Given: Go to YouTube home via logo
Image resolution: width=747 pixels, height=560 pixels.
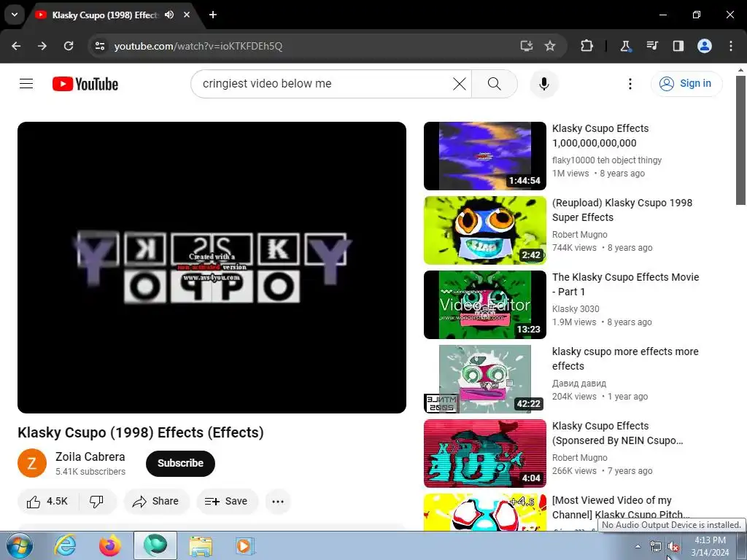Looking at the screenshot, I should [85, 84].
